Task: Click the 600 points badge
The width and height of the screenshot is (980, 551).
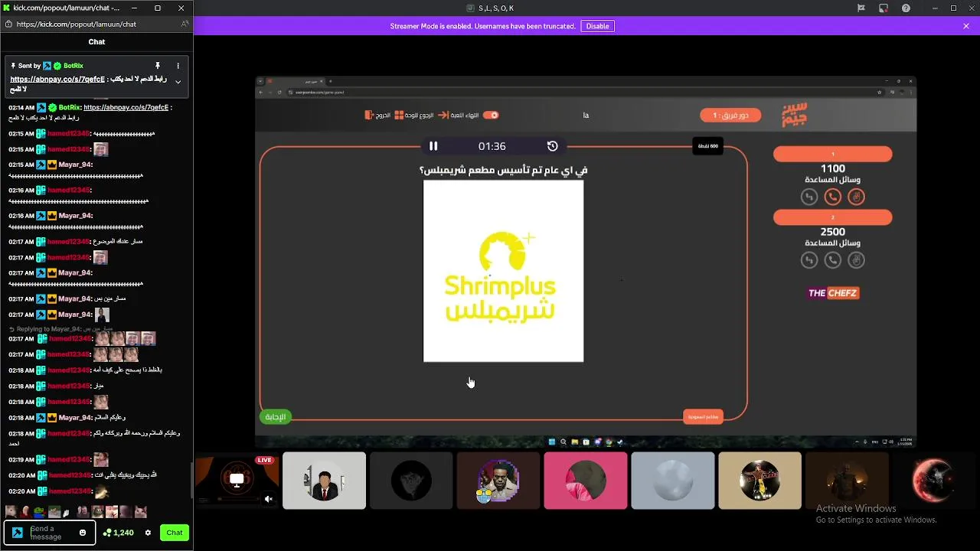Action: 707,146
